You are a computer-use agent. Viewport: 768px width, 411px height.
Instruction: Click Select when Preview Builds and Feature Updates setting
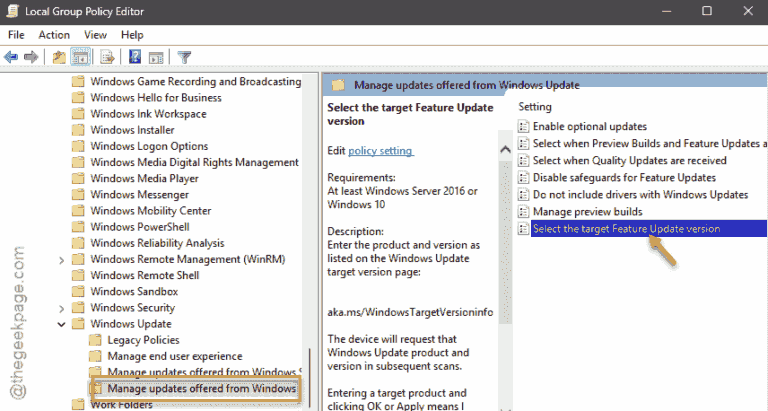649,144
